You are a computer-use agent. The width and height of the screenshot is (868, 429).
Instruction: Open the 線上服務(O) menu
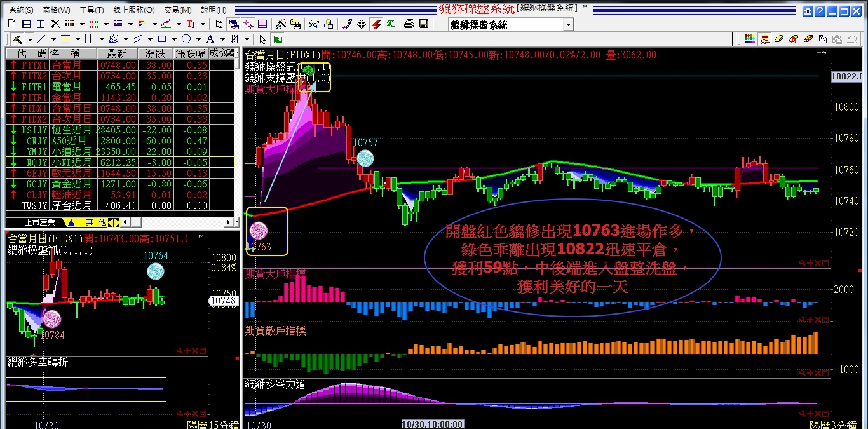pyautogui.click(x=134, y=10)
